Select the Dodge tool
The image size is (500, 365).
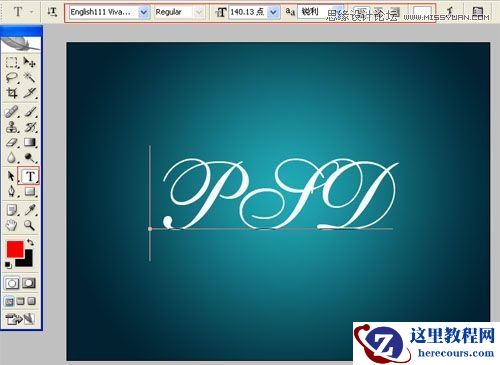[30, 158]
